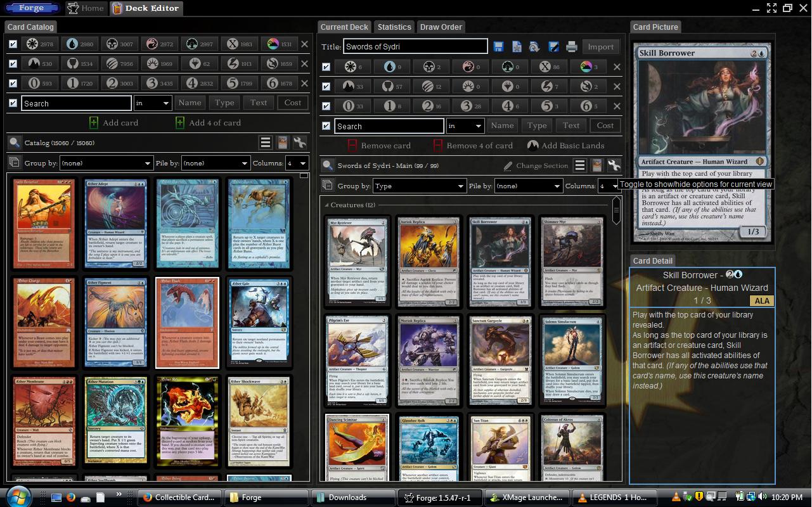Screen dimensions: 812x507
Task: Uncheck catalog CMC filter row checkbox
Action: pos(13,83)
